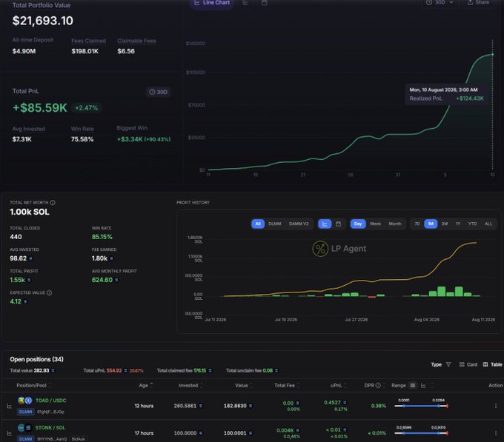
Task: Click the info icon next to Total Net Worth
Action: [x=53, y=203]
